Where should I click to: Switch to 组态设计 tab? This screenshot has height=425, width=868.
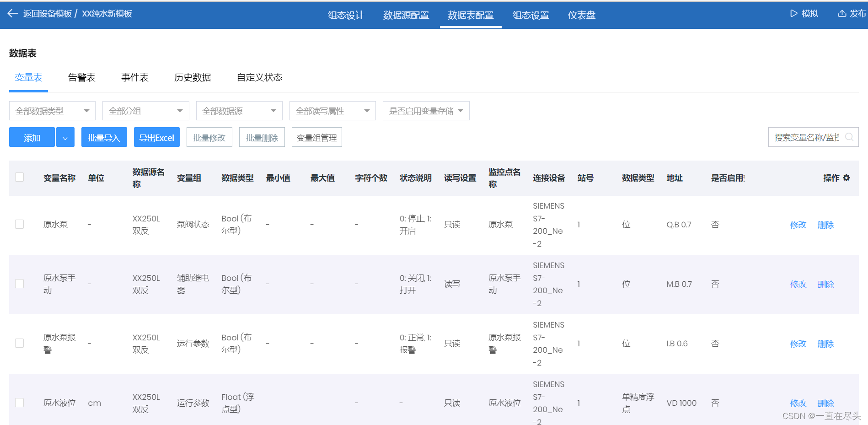click(x=346, y=15)
